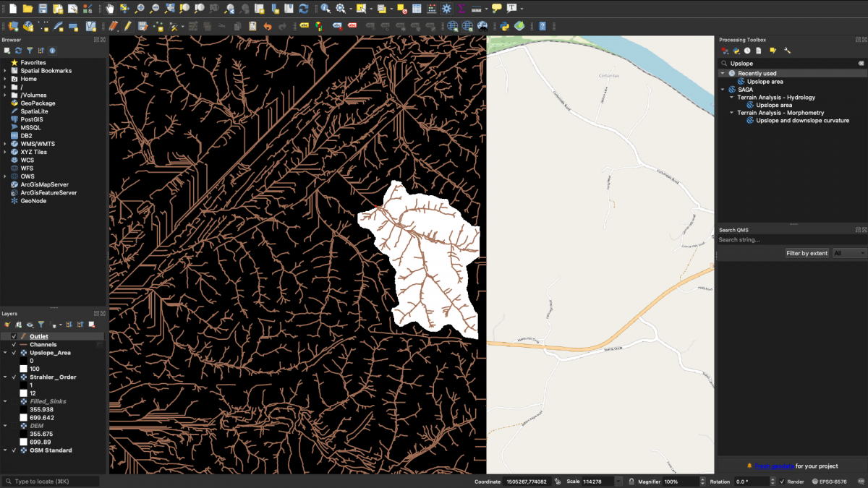Create a new project with the blank page icon
868x488 pixels.
click(12, 9)
